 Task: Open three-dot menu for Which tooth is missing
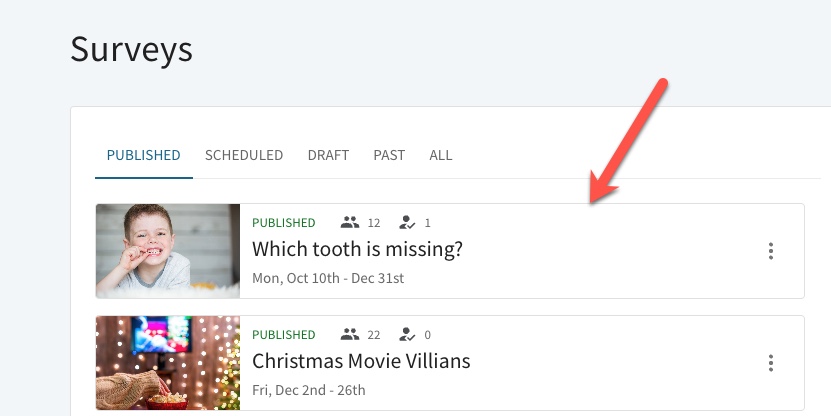pyautogui.click(x=771, y=251)
